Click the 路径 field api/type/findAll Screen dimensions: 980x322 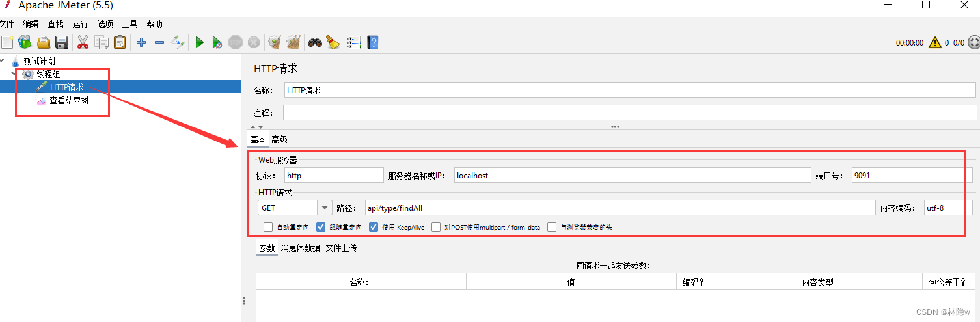point(620,208)
